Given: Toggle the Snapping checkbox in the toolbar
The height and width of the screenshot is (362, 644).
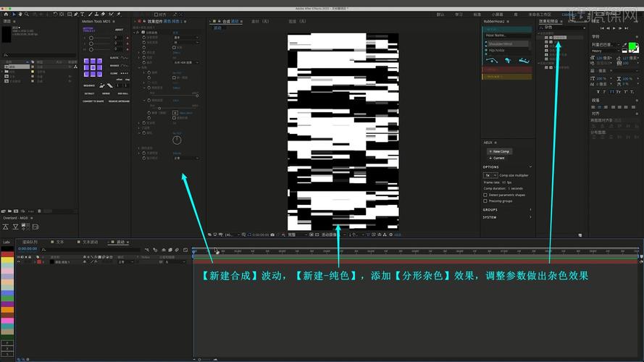Looking at the screenshot, I should click(156, 14).
